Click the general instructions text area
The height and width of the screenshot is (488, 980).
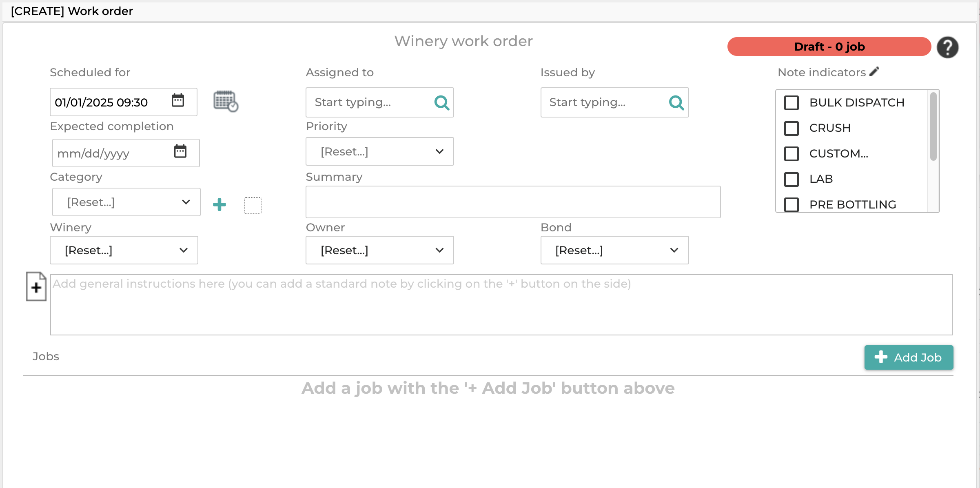click(501, 305)
